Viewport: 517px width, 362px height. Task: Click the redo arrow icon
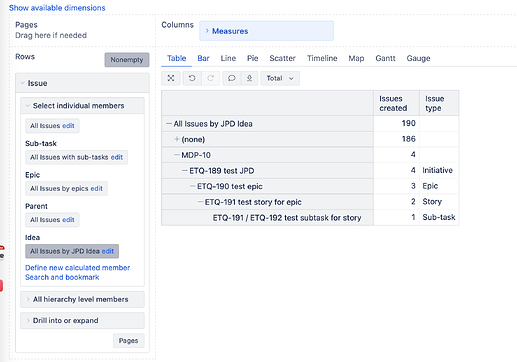(210, 78)
